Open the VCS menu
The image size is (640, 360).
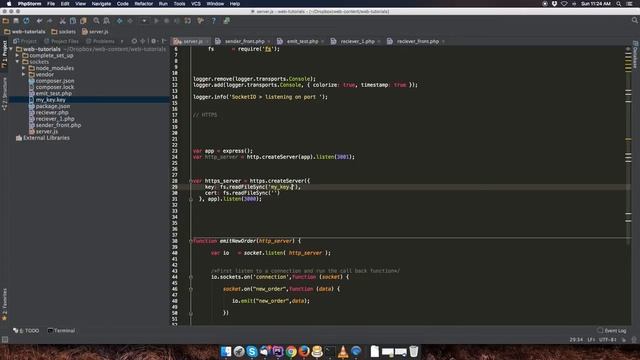tap(196, 4)
